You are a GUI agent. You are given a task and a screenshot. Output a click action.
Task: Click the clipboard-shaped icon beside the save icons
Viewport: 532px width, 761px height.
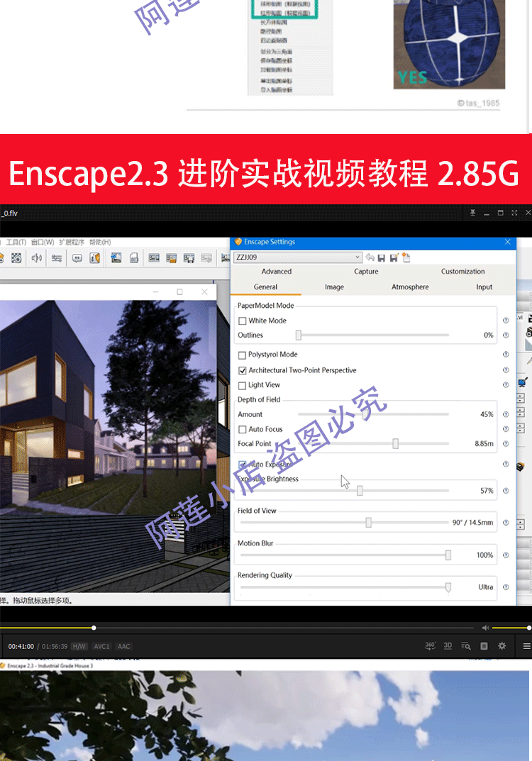(406, 257)
